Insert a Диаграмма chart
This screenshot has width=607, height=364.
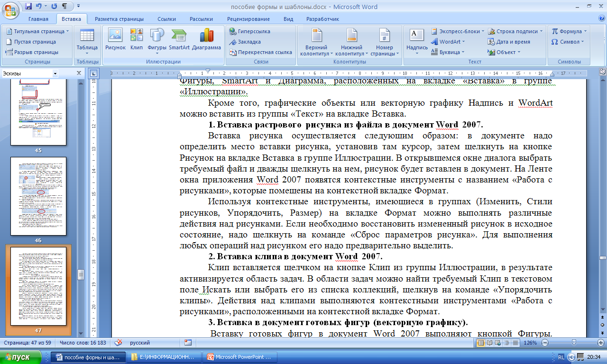[207, 40]
